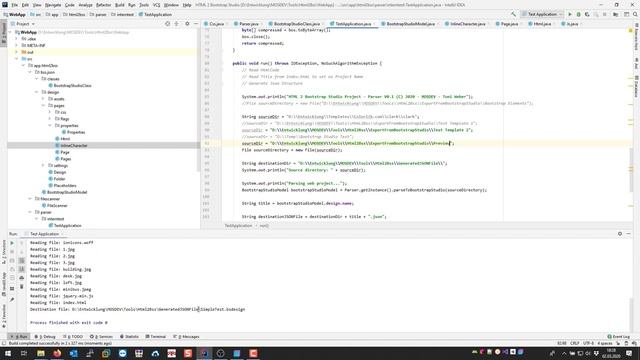Collapse the WebApp root folder
This screenshot has width=640, height=360.
point(10,32)
